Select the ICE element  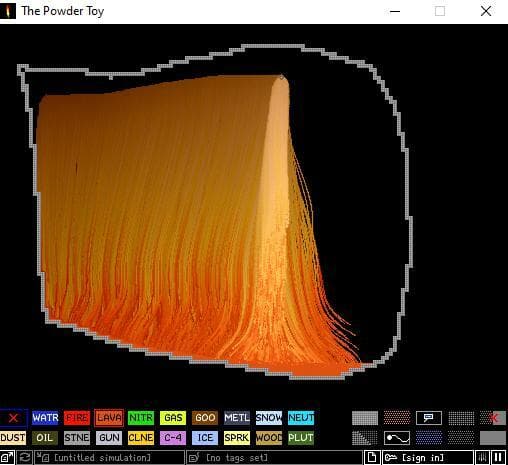[205, 438]
